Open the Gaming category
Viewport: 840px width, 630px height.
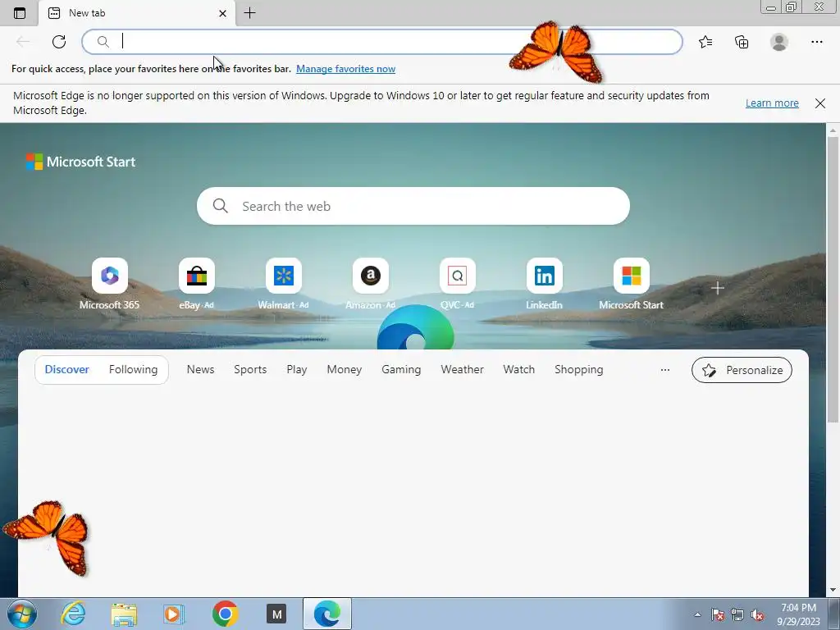tap(401, 369)
